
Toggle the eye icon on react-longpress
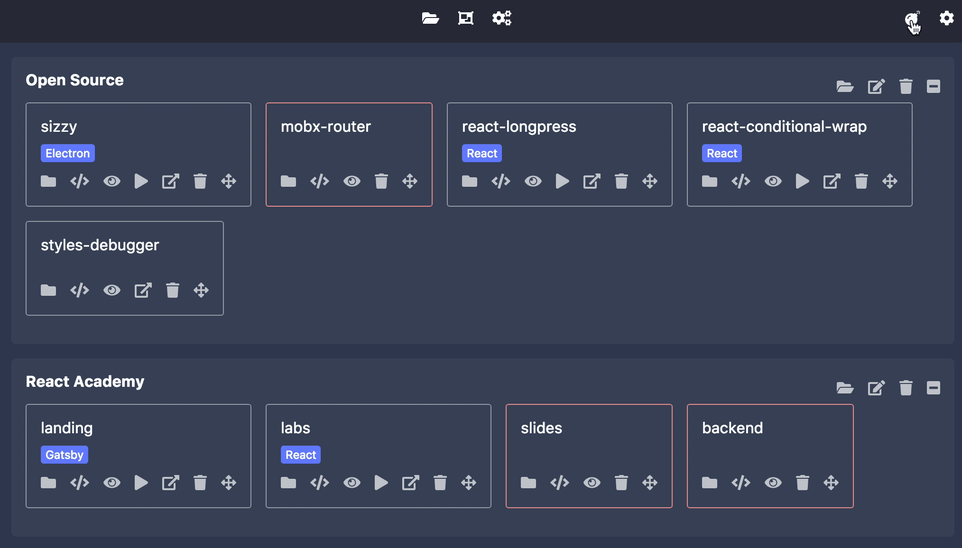533,181
